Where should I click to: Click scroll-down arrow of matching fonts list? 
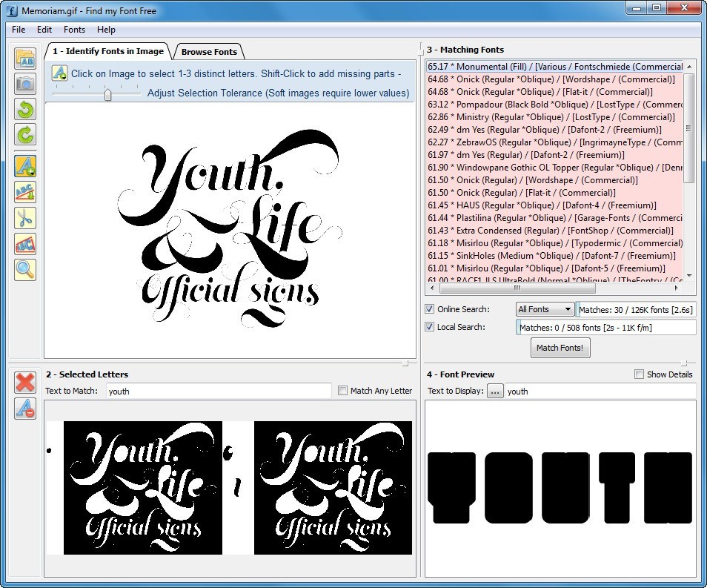pyautogui.click(x=689, y=276)
